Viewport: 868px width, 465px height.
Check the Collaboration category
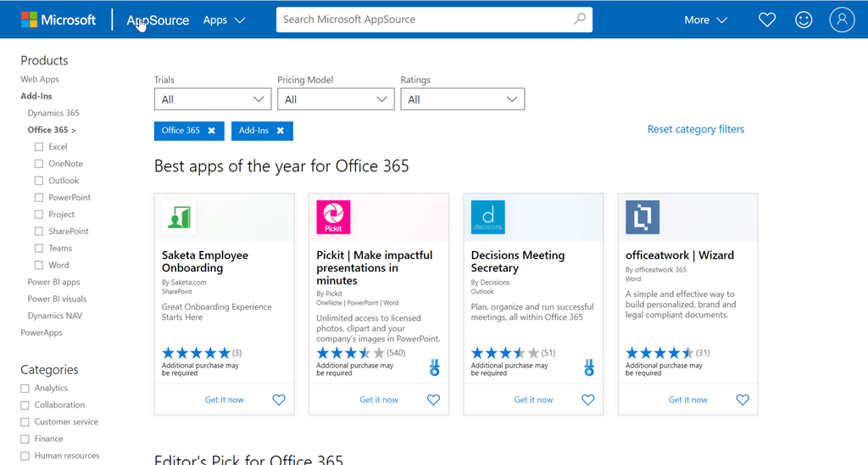point(25,406)
